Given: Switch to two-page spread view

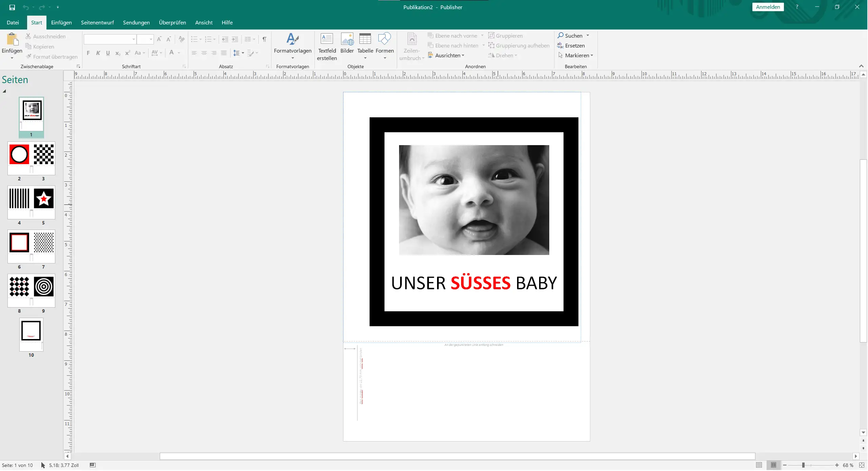Looking at the screenshot, I should coord(773,465).
